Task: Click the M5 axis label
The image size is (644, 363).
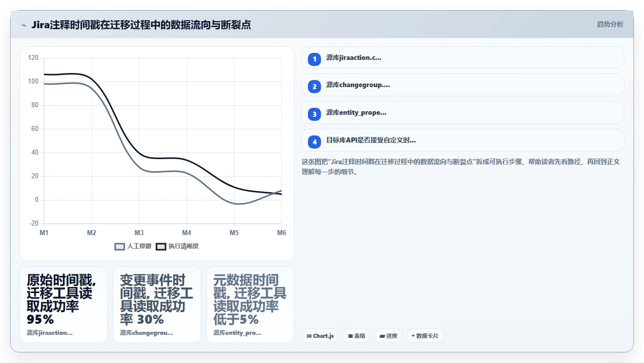Action: (x=234, y=233)
